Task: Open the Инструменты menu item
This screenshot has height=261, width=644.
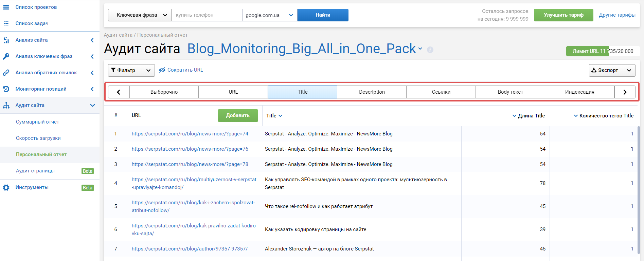Action: coord(32,187)
